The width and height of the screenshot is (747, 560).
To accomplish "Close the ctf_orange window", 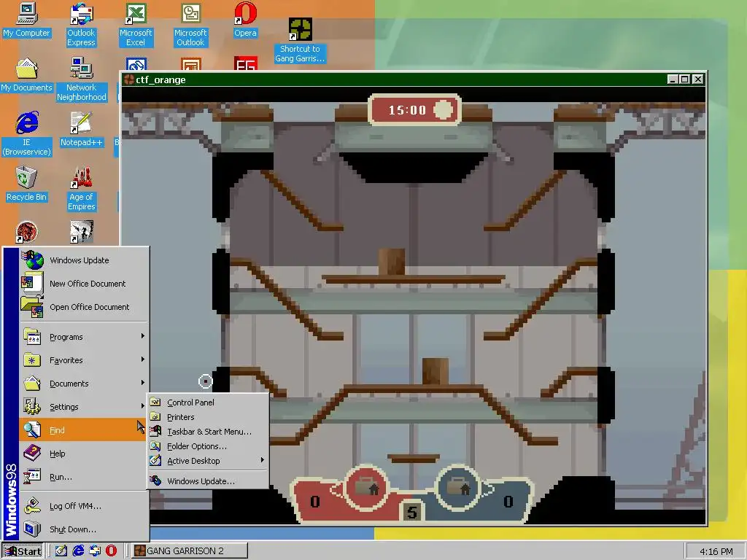I will [x=698, y=79].
